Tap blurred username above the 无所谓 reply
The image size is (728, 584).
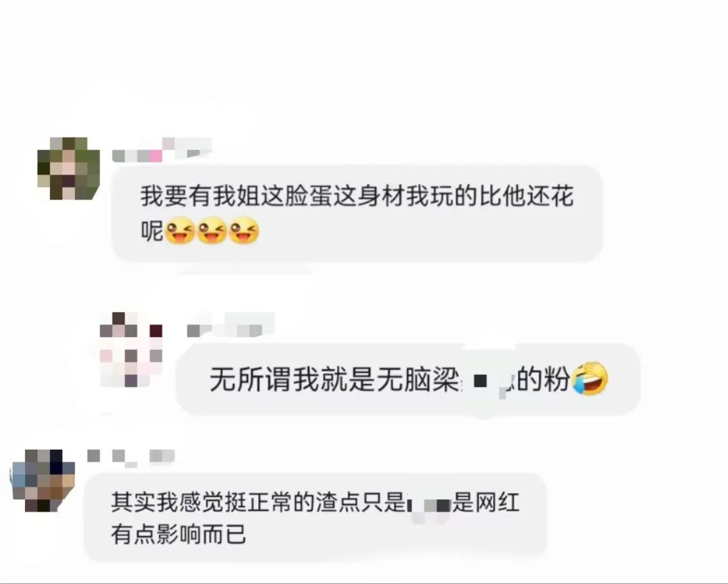point(229,326)
